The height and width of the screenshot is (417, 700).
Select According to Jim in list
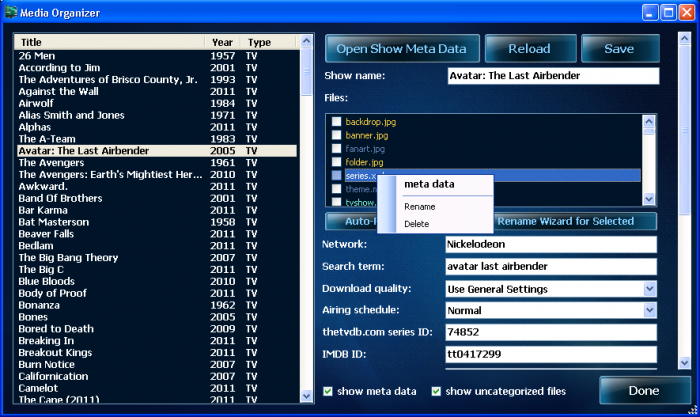click(157, 67)
